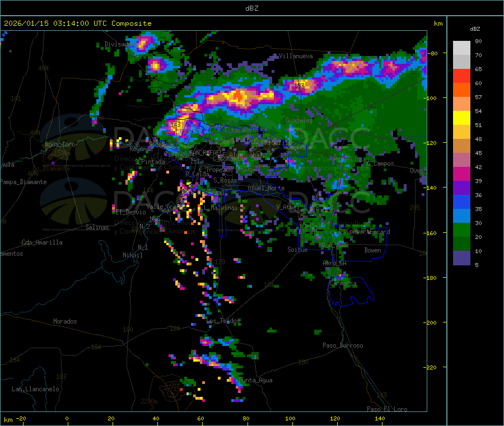Select the 'Los_Toldos' label
504x426 pixels.
(223, 321)
